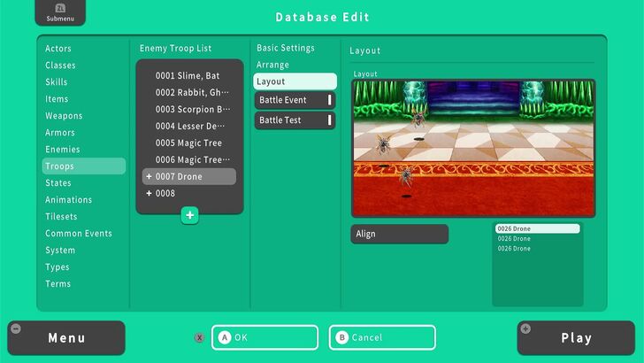Open the Enemies database category

[63, 150]
